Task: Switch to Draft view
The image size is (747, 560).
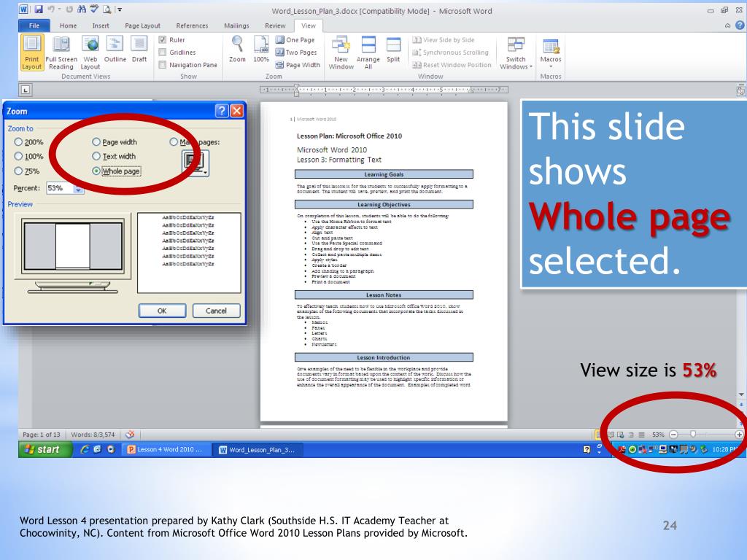Action: pos(139,49)
